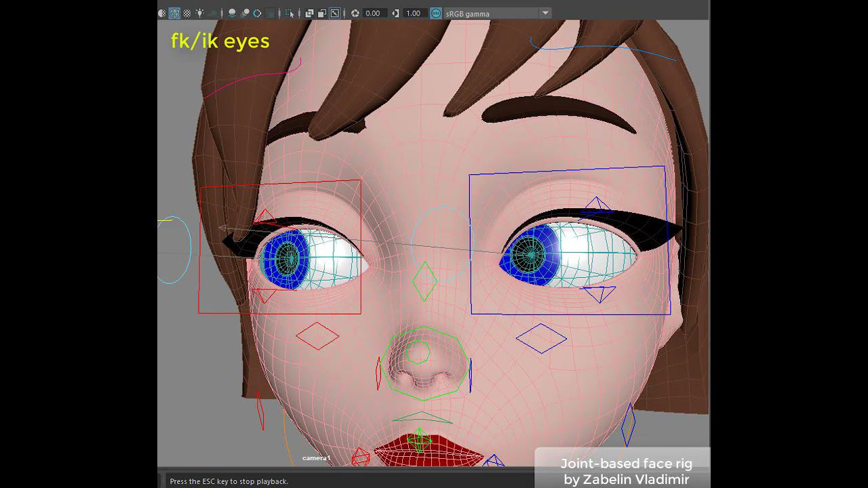
Task: Click dropdown arrow beside sRGB gamma
Action: [545, 13]
